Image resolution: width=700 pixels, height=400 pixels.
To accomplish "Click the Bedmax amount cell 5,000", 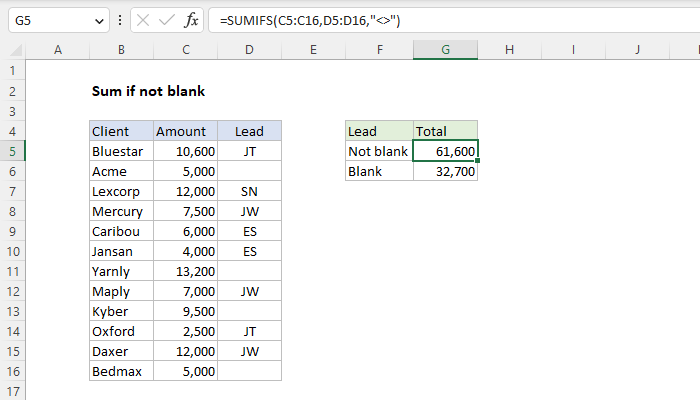I will [x=186, y=371].
